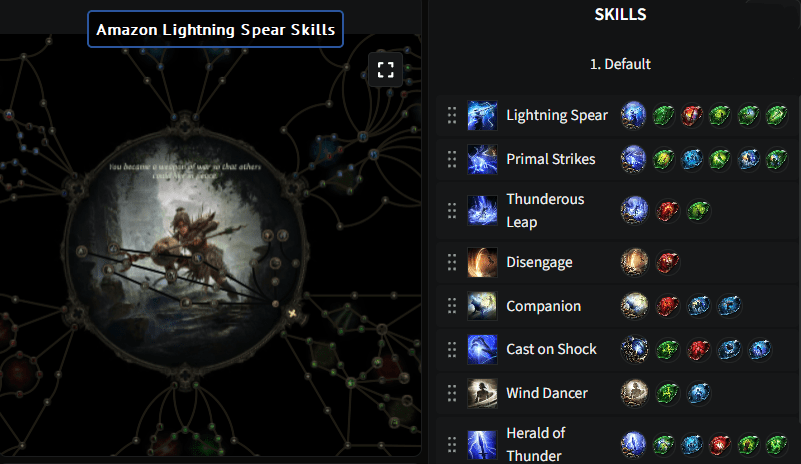Click the Primal Strikes square skill icon
This screenshot has height=464, width=801.
[x=482, y=159]
